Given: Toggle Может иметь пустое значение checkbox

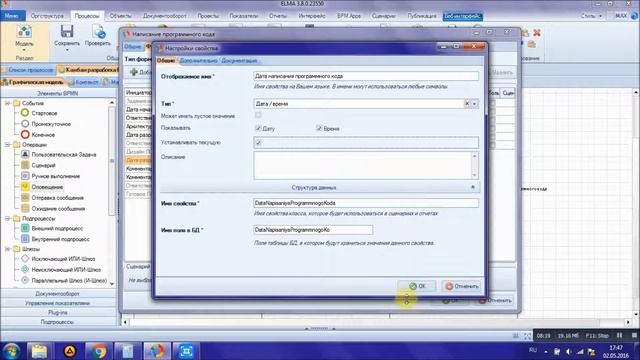Looking at the screenshot, I should (258, 116).
